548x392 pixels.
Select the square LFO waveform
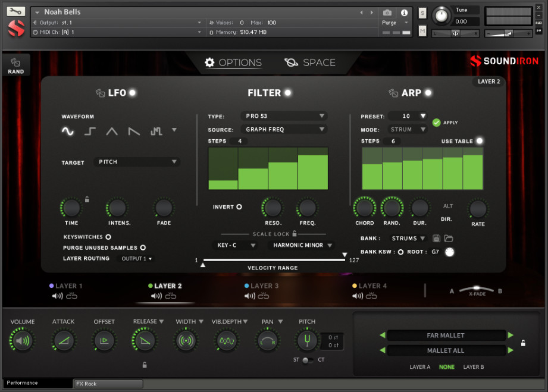(90, 131)
